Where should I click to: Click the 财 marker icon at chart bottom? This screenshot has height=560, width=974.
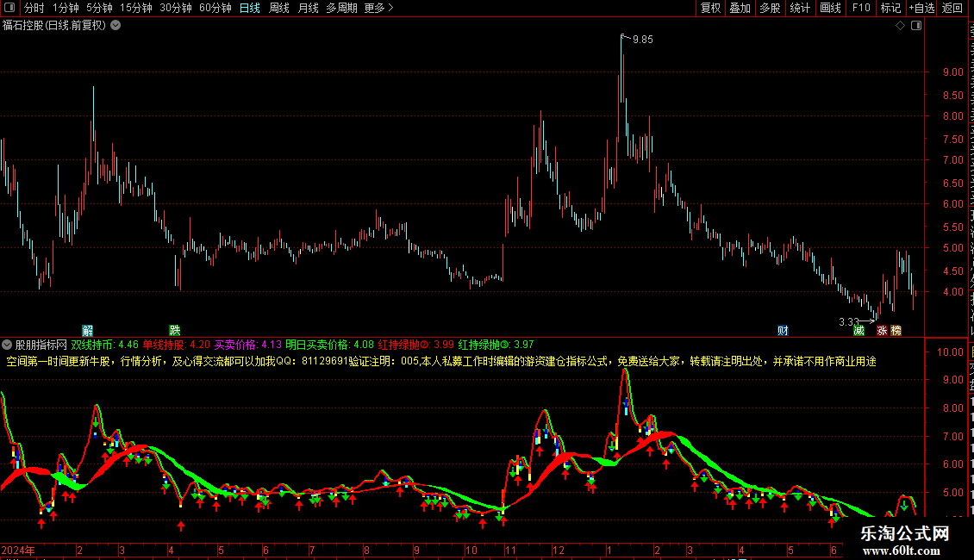783,330
